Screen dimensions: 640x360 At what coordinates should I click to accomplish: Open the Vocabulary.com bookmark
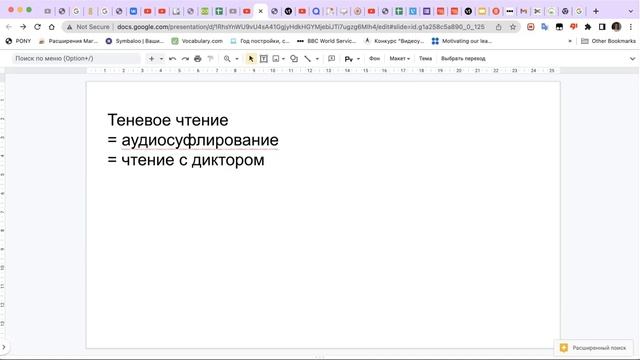(x=197, y=41)
